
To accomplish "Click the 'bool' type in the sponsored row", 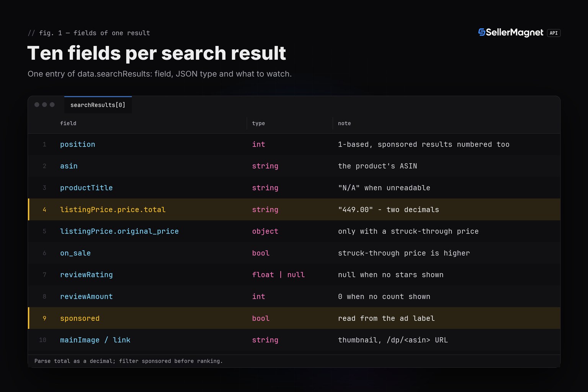I will pyautogui.click(x=261, y=318).
